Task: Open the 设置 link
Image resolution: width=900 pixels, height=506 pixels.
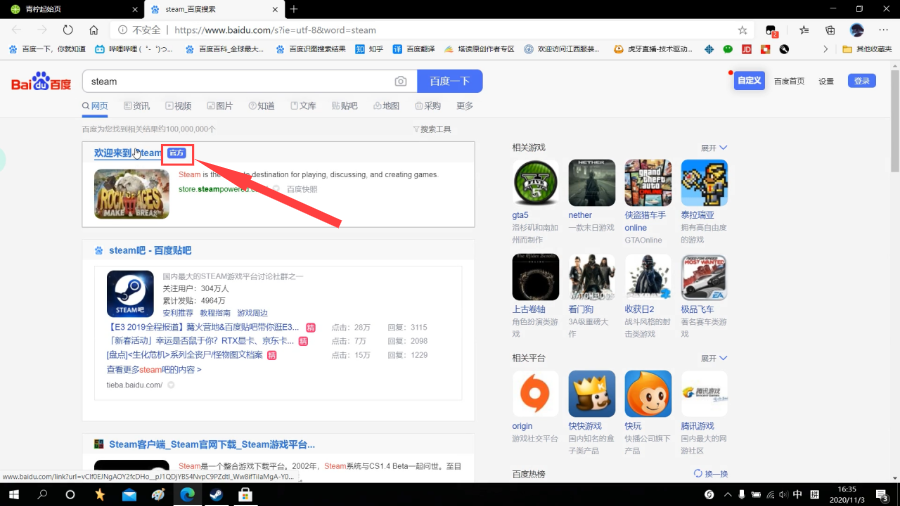Action: point(826,81)
